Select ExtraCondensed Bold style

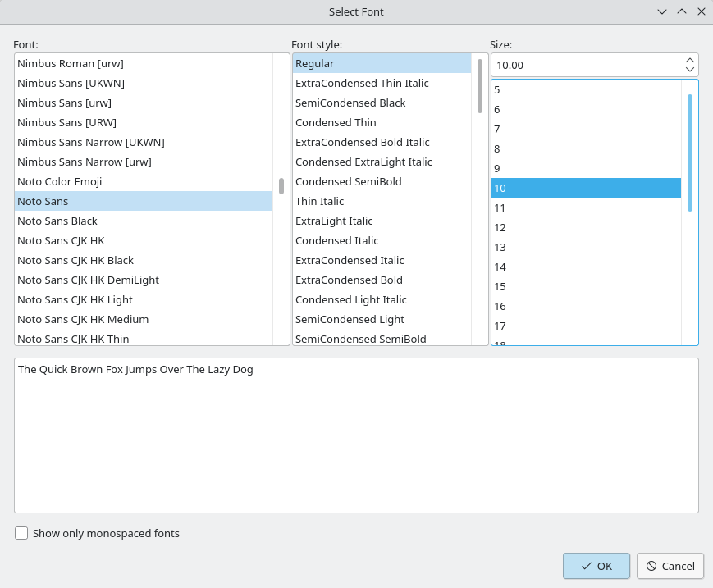tap(350, 280)
